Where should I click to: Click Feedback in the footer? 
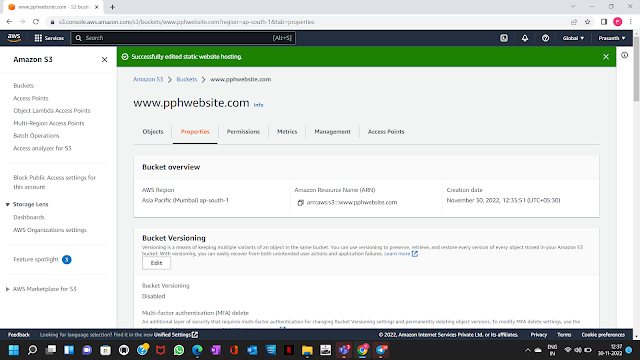19,335
